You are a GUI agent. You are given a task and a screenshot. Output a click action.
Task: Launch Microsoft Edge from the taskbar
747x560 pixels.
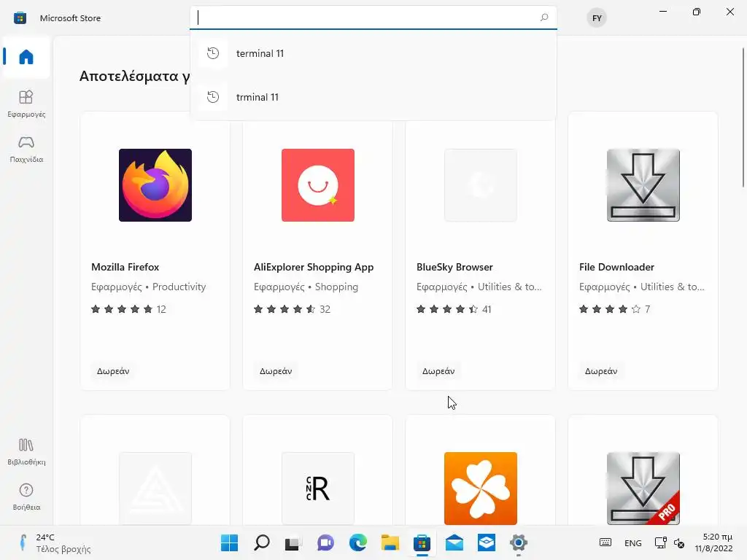click(x=357, y=542)
